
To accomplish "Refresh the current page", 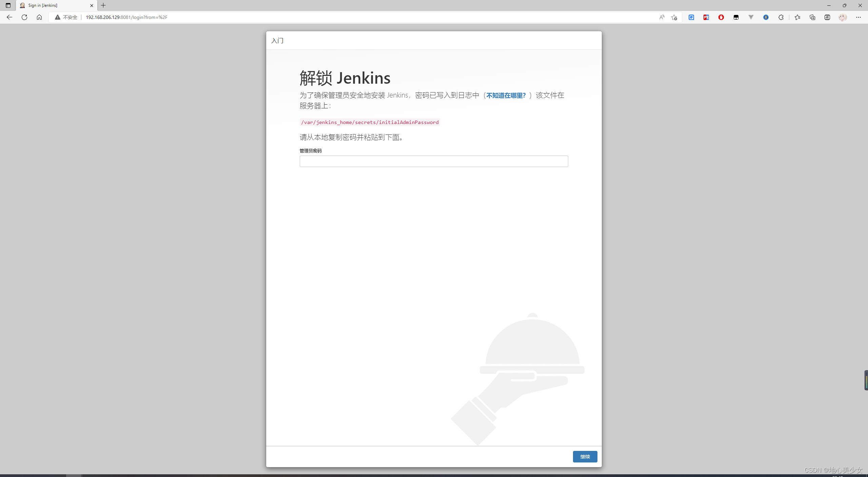I will pos(24,17).
